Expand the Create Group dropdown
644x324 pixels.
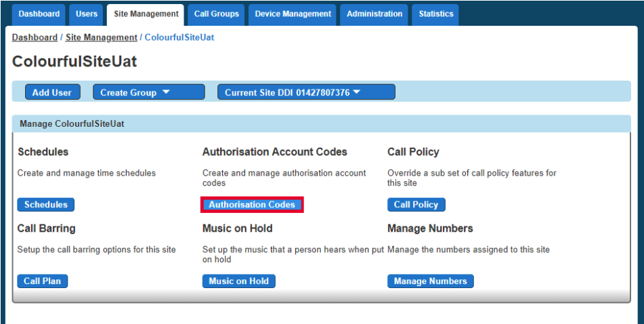[149, 92]
